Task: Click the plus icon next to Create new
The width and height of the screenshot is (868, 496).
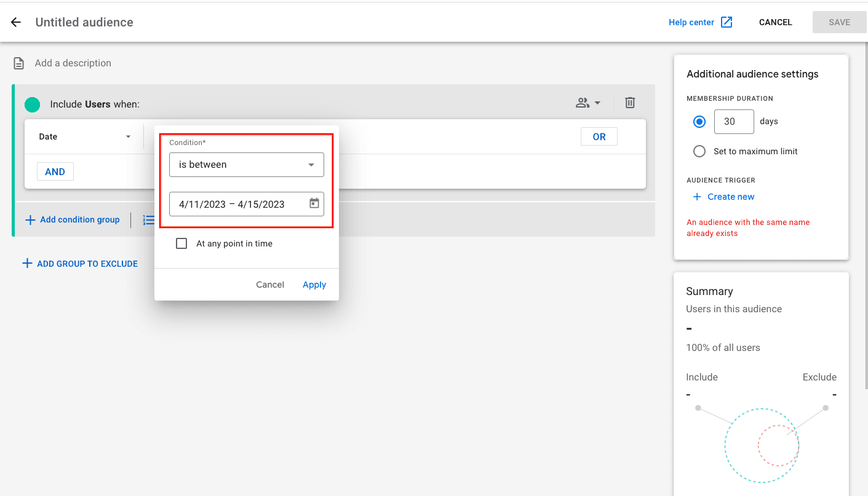Action: tap(696, 197)
